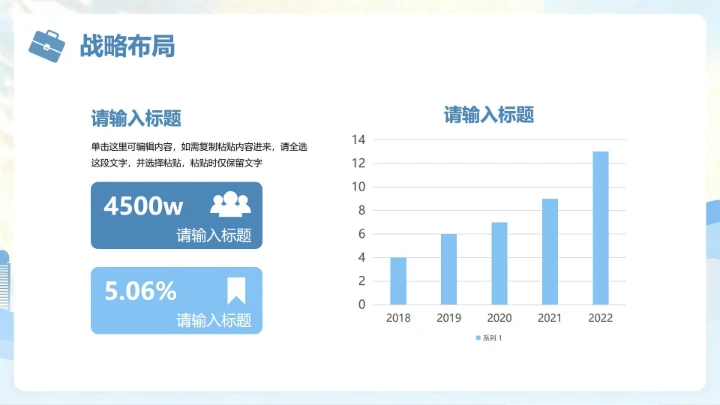Viewport: 720px width, 405px height.
Task: Select the 2019 bar in the chart
Action: [449, 269]
